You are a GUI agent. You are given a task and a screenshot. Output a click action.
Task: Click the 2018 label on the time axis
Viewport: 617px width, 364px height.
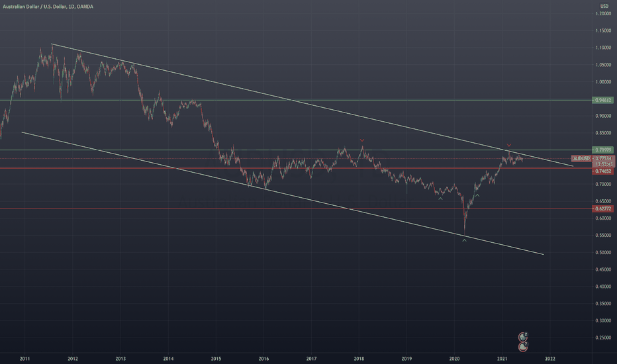pyautogui.click(x=359, y=359)
